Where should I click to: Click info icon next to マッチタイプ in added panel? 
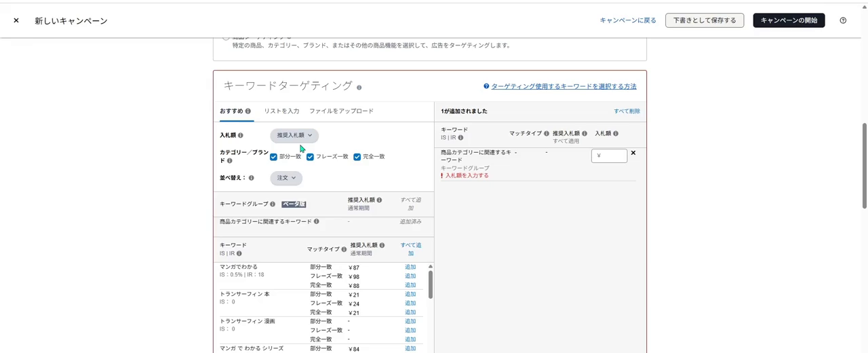547,134
